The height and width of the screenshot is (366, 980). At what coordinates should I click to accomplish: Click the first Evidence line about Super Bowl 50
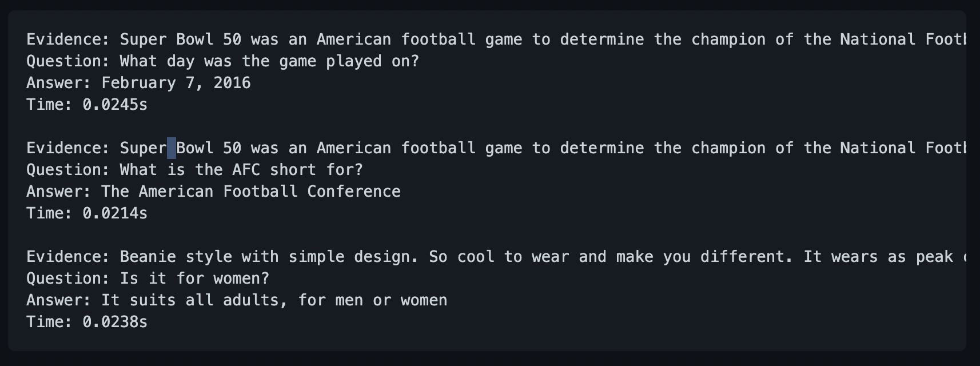(496, 39)
